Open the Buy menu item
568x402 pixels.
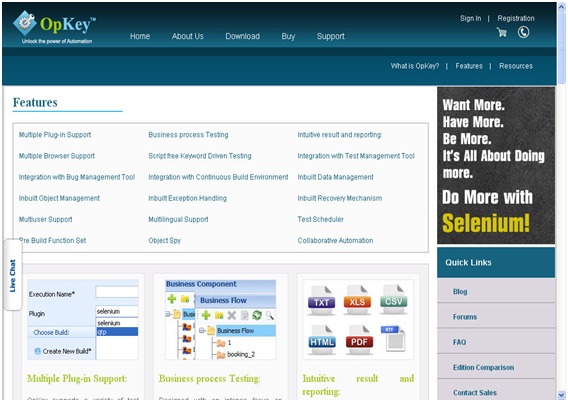pos(288,36)
